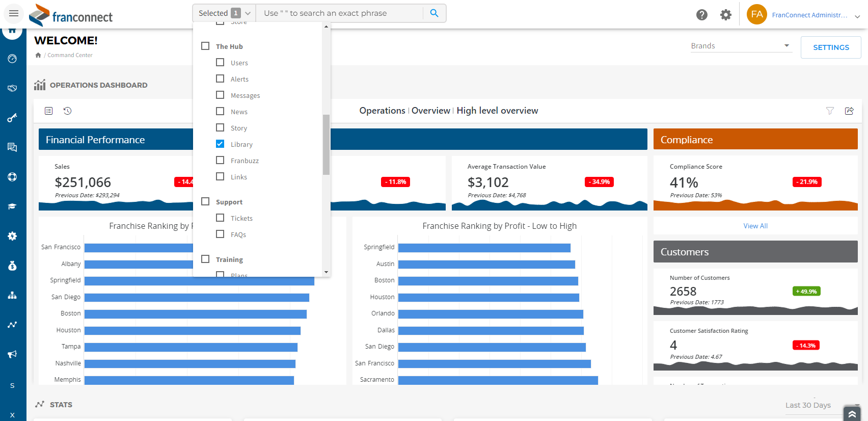Click the search magnifier icon
Screen dimensions: 868x421
434,13
